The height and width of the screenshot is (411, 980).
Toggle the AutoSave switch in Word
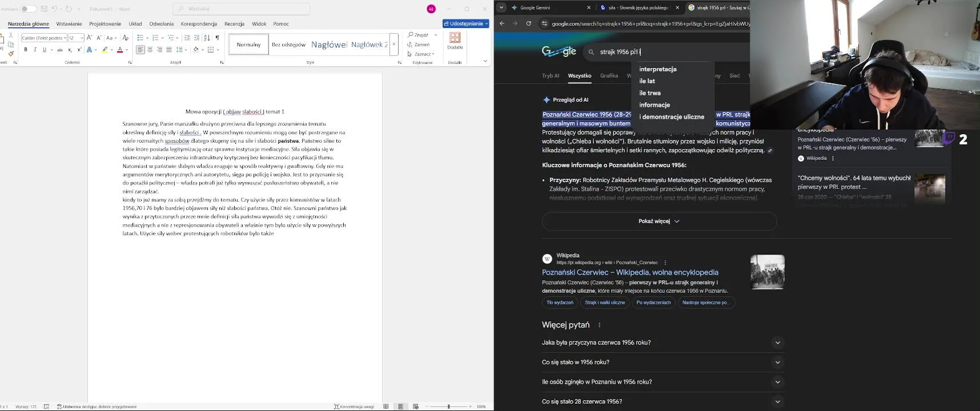click(x=28, y=9)
